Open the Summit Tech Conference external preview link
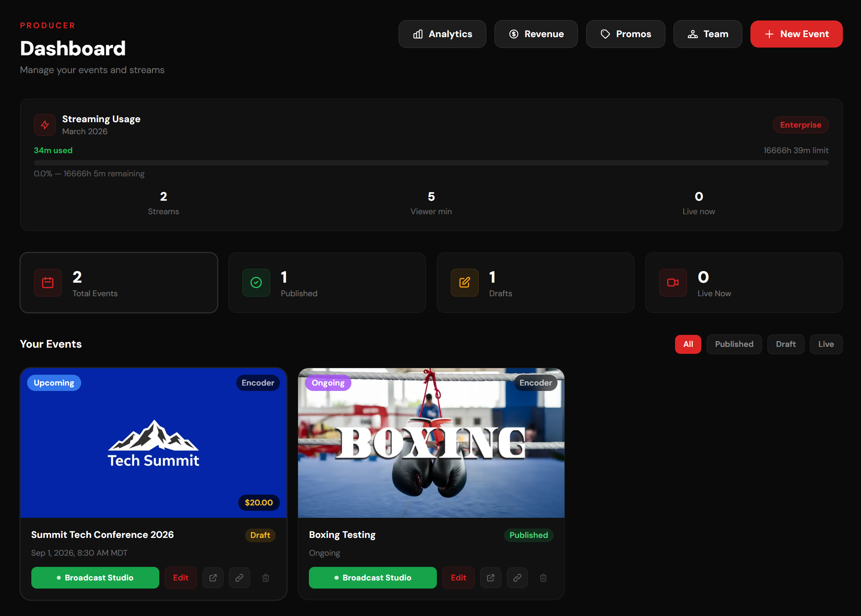Viewport: 861px width, 616px height. [213, 578]
